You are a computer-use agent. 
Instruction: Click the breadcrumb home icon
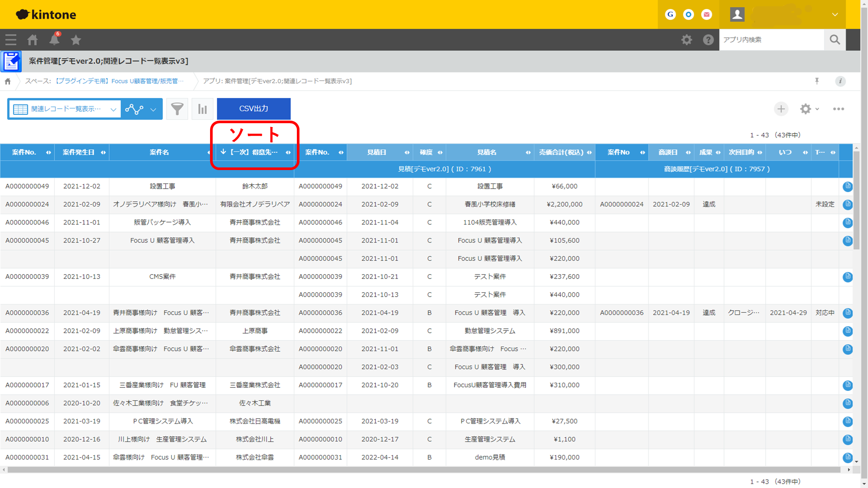pyautogui.click(x=8, y=81)
